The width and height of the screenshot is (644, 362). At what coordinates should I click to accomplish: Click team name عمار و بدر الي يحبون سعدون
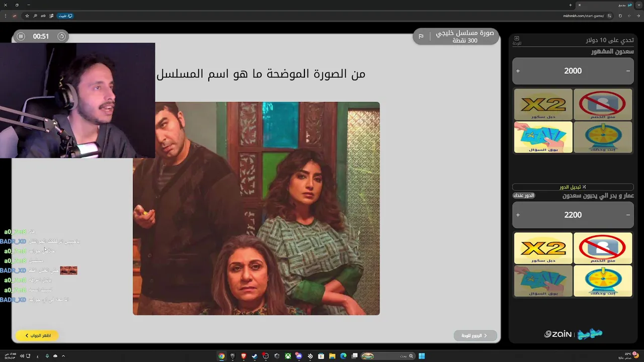pos(598,196)
